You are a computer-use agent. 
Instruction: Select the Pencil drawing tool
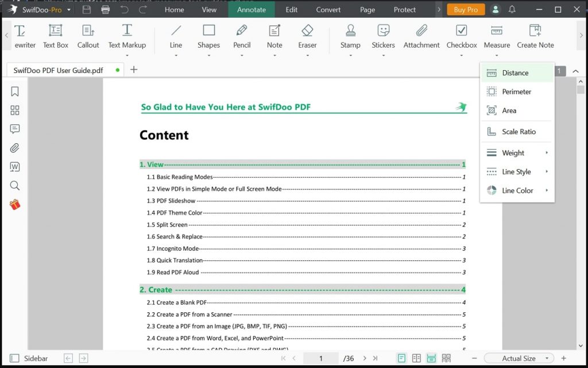[x=241, y=34]
